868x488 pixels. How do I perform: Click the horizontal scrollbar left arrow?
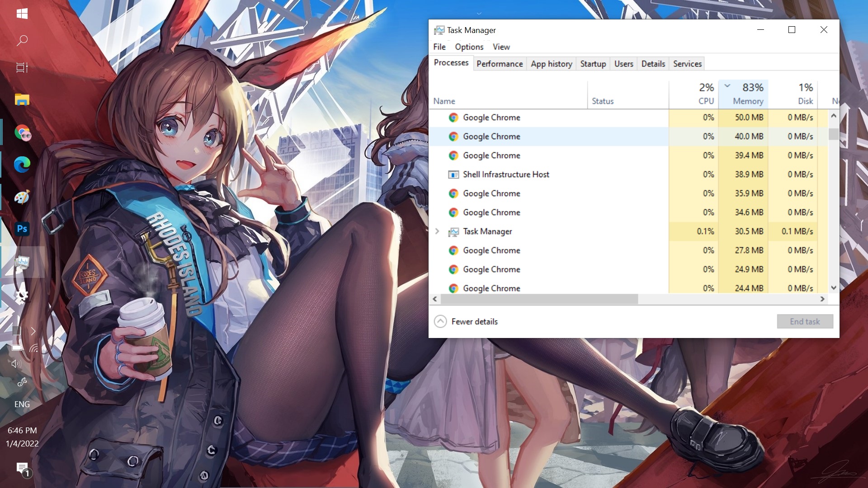coord(435,299)
